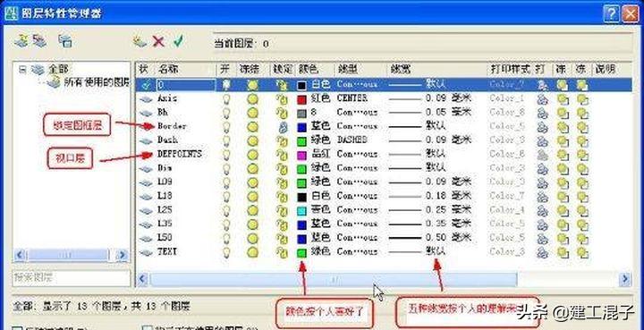Sort by 说明 column header

pos(606,69)
